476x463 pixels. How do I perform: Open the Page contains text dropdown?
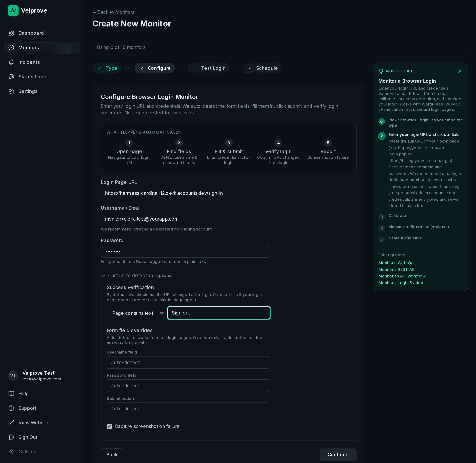136,313
